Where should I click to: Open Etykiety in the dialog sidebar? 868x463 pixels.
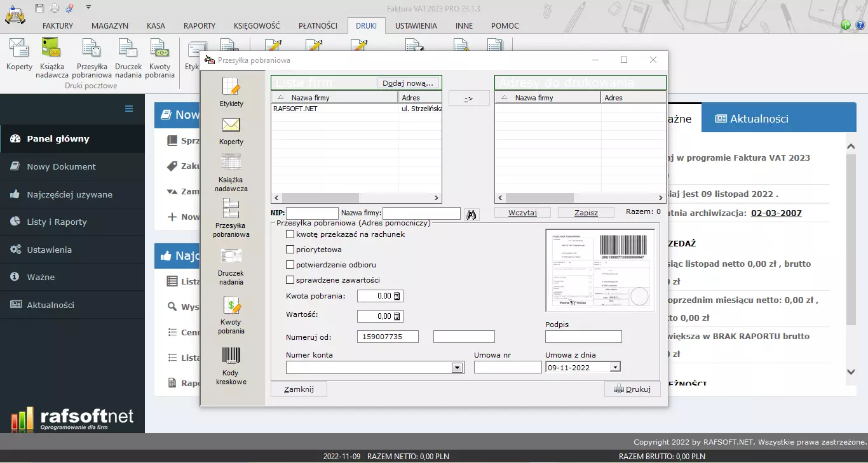coord(231,91)
